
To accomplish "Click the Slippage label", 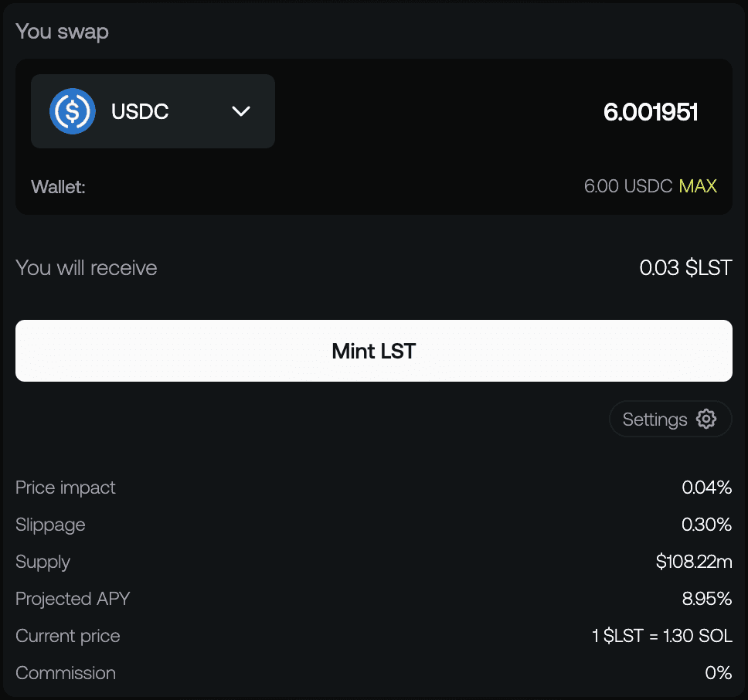I will [50, 525].
